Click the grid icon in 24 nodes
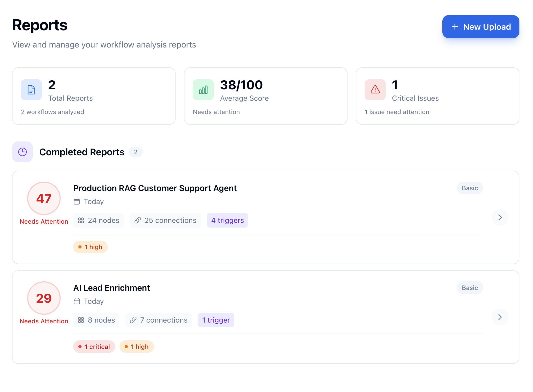This screenshot has width=533, height=392. point(81,221)
